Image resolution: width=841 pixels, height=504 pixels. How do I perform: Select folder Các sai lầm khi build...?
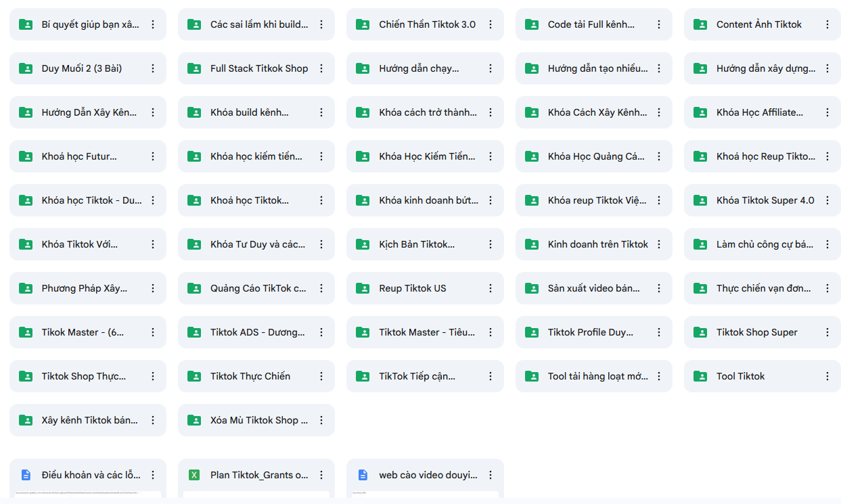pyautogui.click(x=256, y=24)
